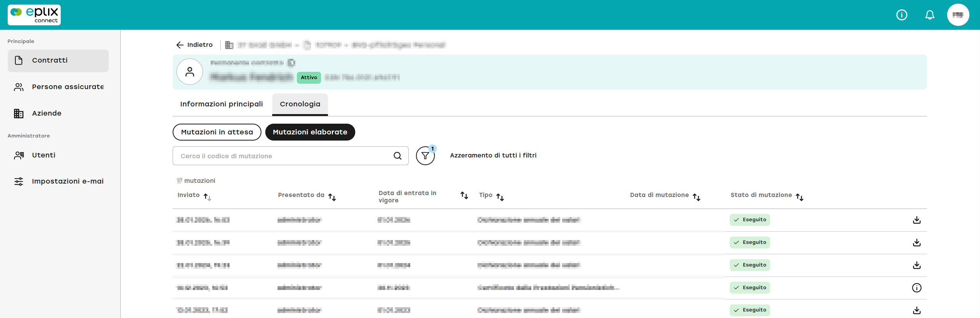The height and width of the screenshot is (318, 980).
Task: Focus the Cerca il codice di mutazione field
Action: point(290,156)
